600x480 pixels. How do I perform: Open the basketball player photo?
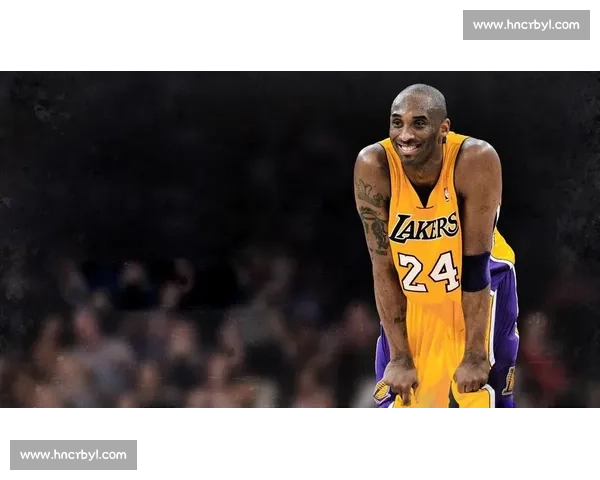pos(300,239)
